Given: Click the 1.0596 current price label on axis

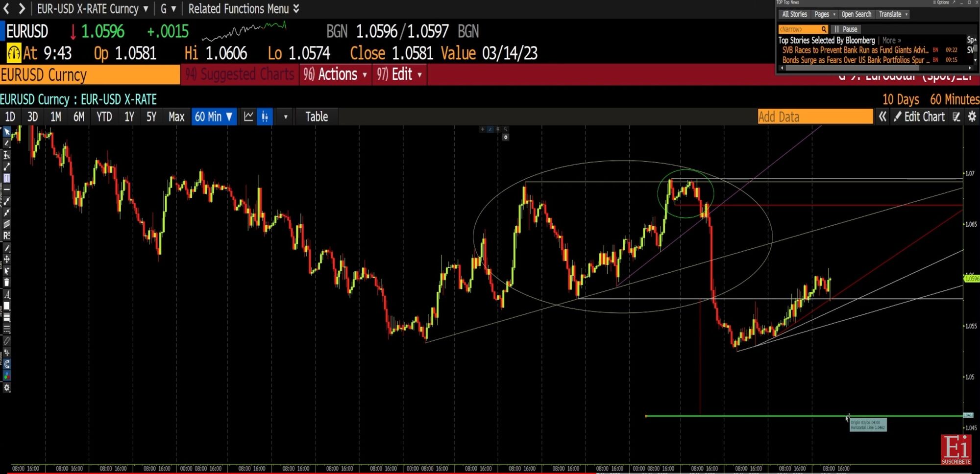Looking at the screenshot, I should (x=972, y=279).
